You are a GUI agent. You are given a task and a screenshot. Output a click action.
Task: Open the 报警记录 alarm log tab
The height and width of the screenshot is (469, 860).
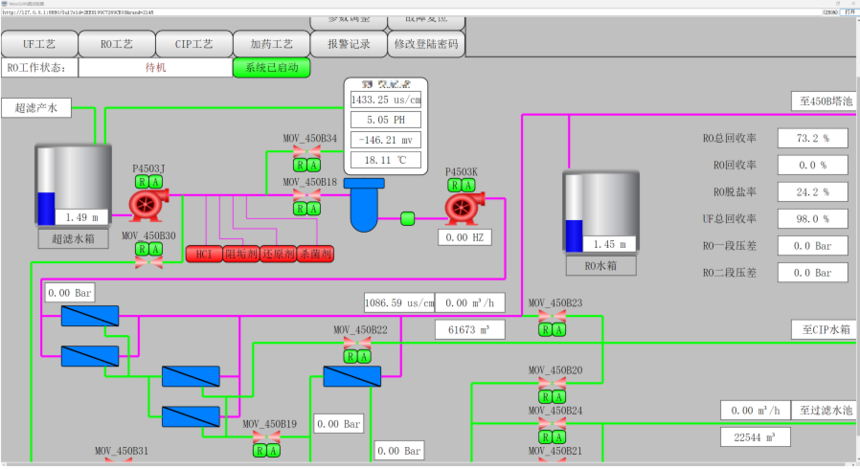349,44
